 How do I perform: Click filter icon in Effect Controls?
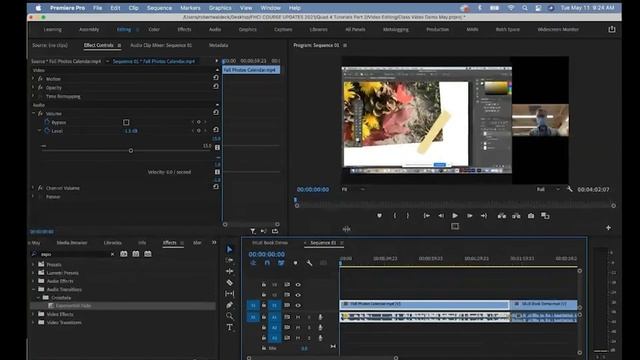pos(253,231)
